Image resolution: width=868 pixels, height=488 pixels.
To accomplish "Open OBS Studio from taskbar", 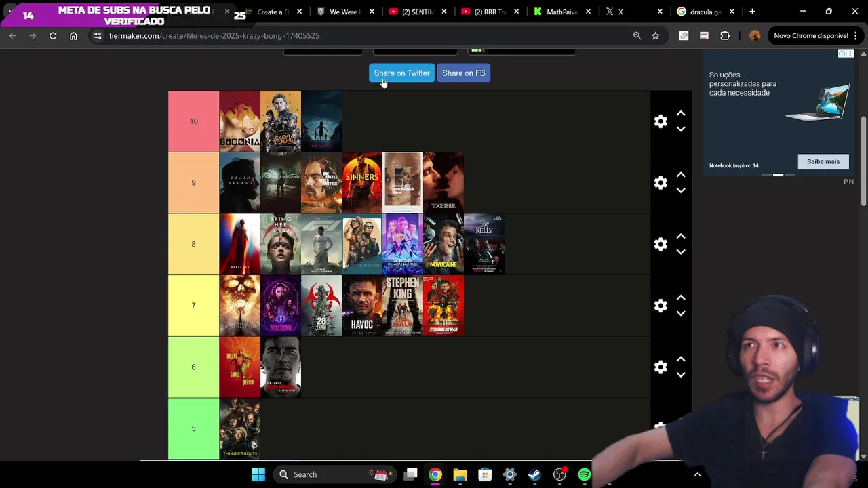I will pos(559,474).
